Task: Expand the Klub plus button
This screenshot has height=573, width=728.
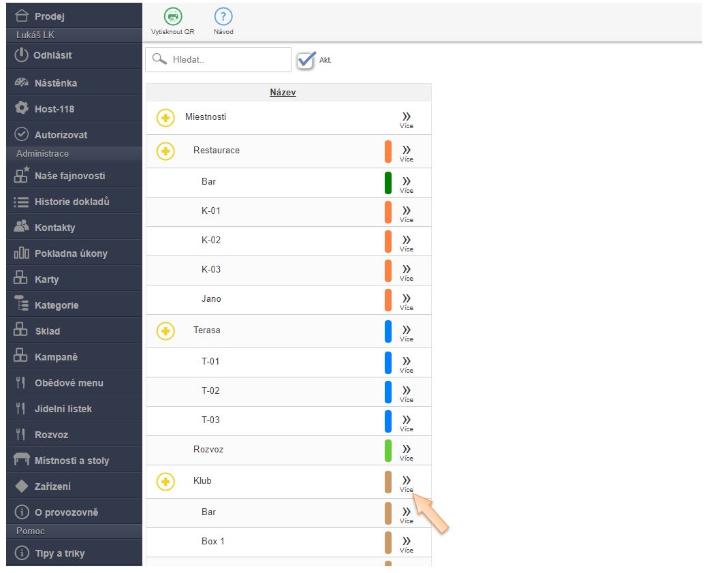Action: tap(165, 482)
